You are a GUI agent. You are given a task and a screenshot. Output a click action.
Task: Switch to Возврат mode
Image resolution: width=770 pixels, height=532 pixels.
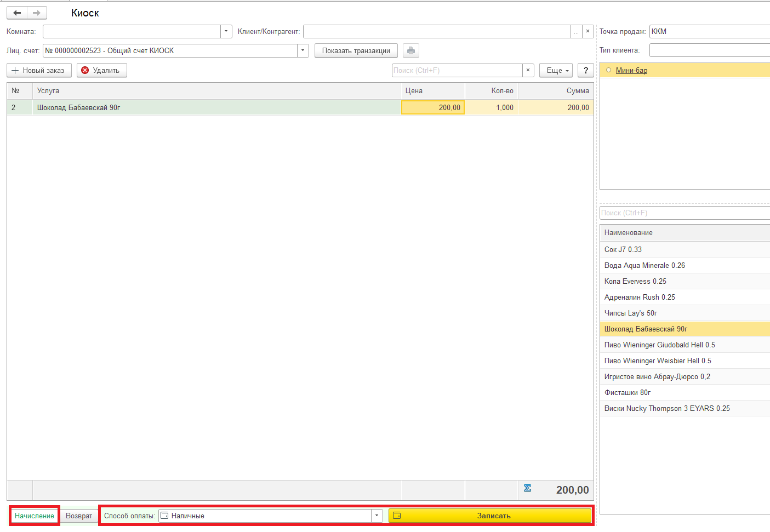[x=79, y=516]
